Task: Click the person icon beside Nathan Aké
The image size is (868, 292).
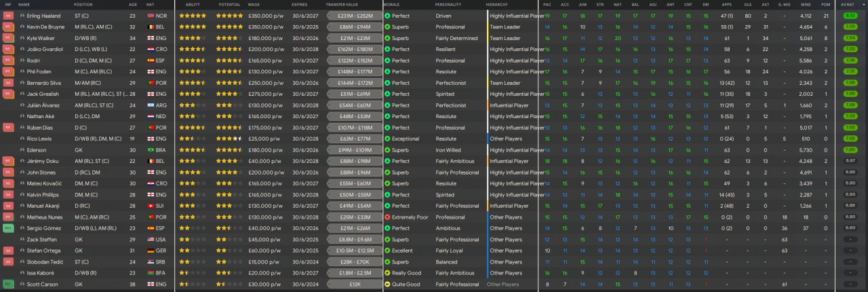Action: (x=22, y=116)
